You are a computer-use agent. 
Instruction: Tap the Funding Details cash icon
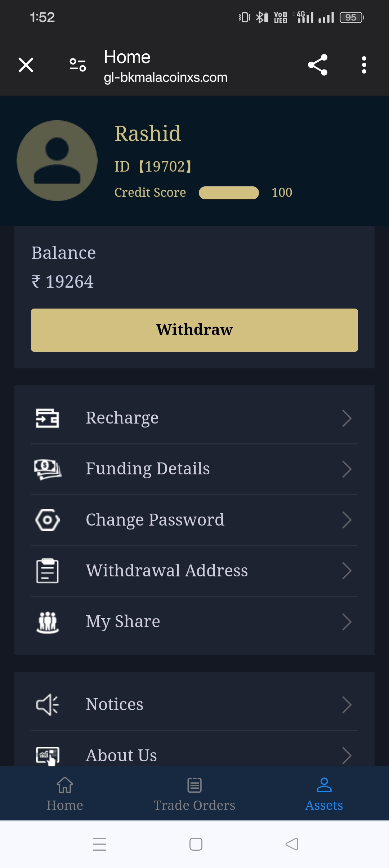[47, 469]
